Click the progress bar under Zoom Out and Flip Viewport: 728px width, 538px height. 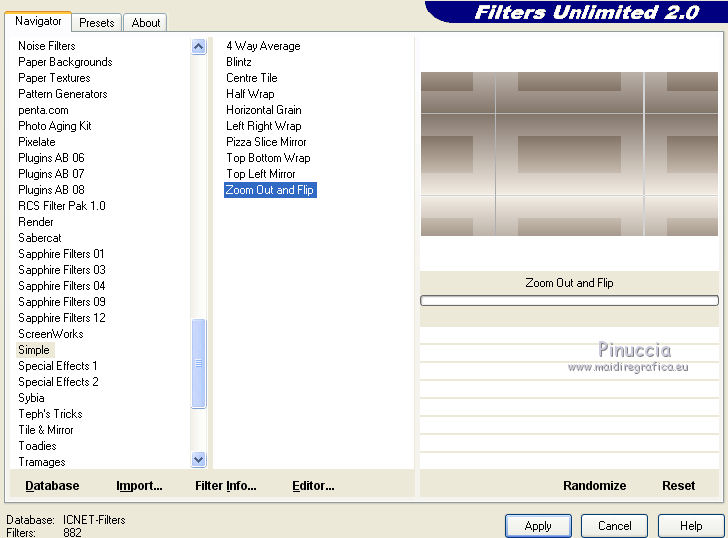569,300
